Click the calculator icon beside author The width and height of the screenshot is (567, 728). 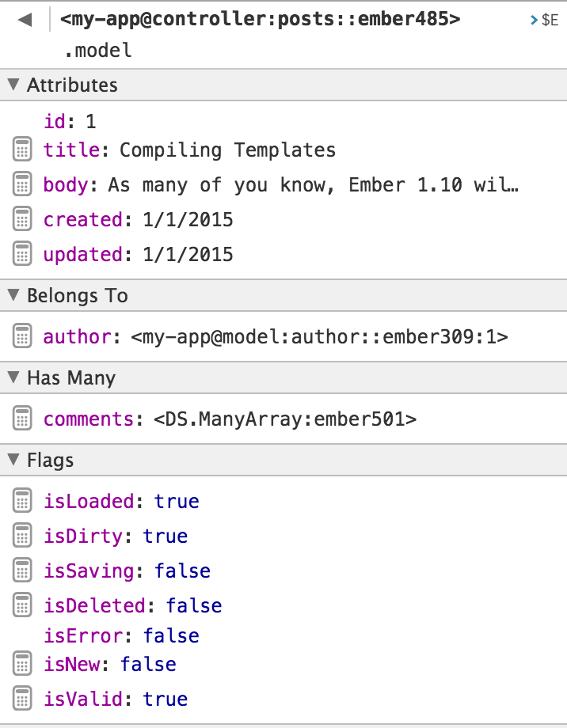point(22,336)
